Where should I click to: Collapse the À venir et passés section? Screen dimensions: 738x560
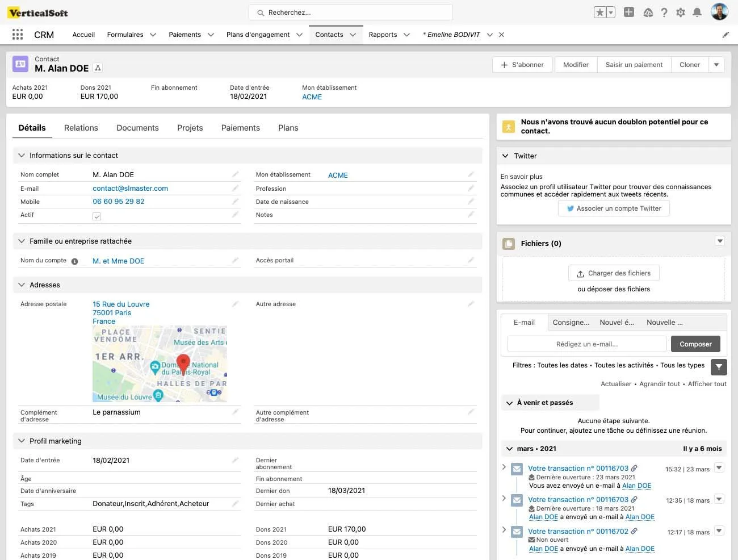pos(509,403)
